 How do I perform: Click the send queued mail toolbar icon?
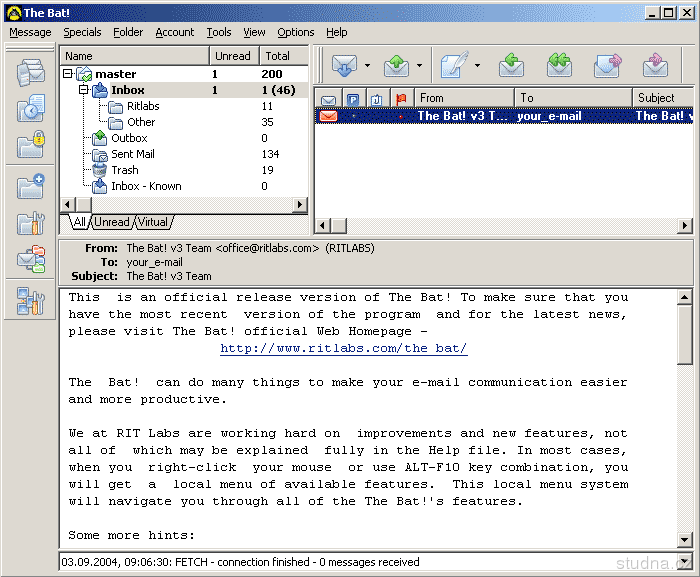point(396,66)
